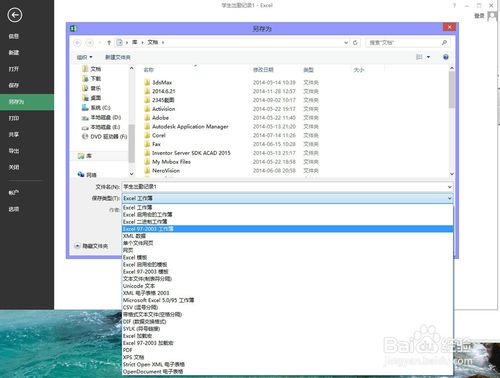The width and height of the screenshot is (500, 378).
Task: Refresh the folder address bar
Action: click(355, 43)
